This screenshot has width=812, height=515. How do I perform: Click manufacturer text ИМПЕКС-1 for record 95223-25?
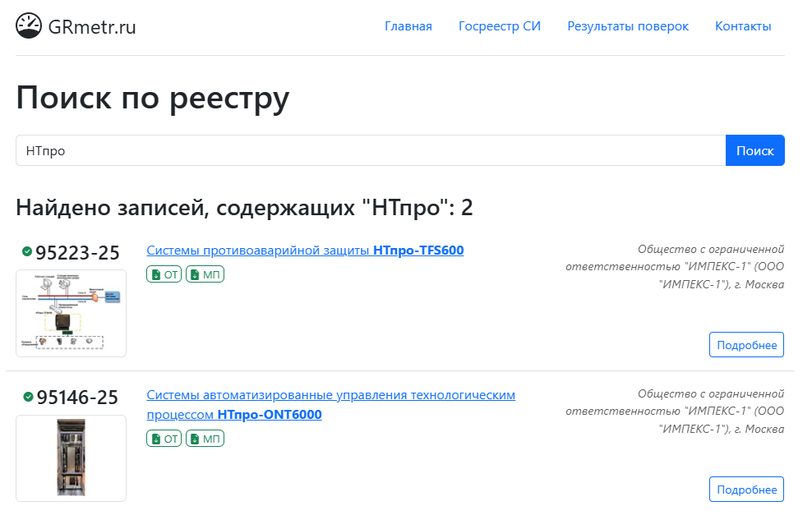tap(675, 267)
